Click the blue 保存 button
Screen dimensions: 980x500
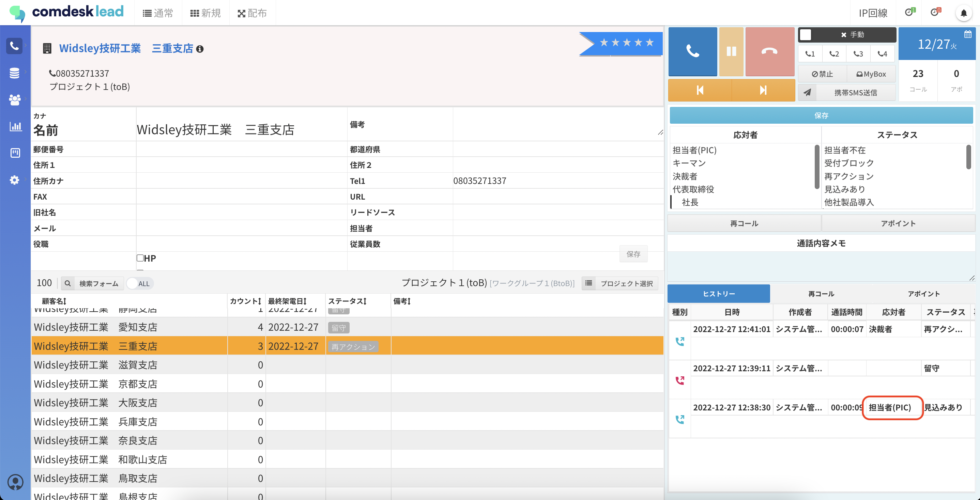click(821, 115)
